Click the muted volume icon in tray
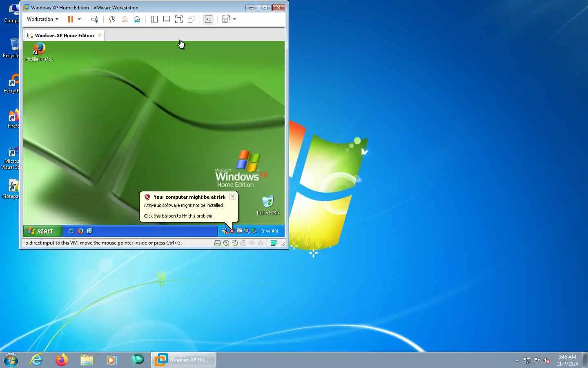The image size is (588, 368). click(x=547, y=360)
